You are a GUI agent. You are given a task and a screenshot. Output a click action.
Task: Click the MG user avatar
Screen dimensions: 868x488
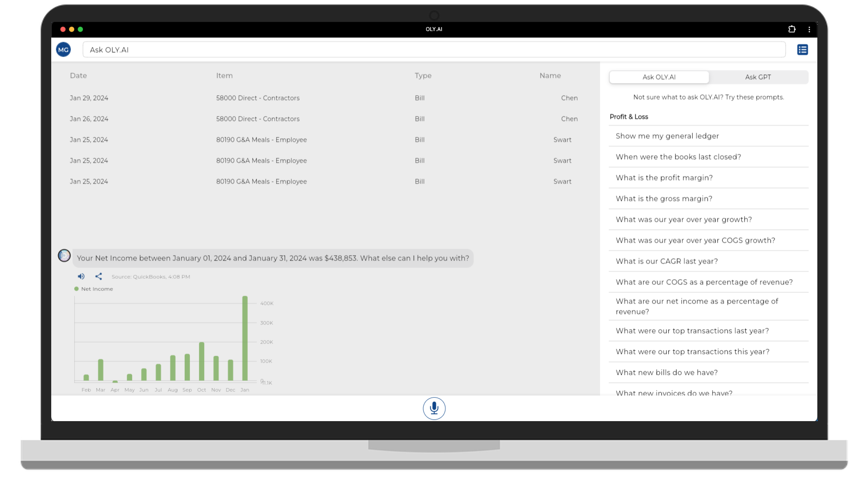point(63,50)
